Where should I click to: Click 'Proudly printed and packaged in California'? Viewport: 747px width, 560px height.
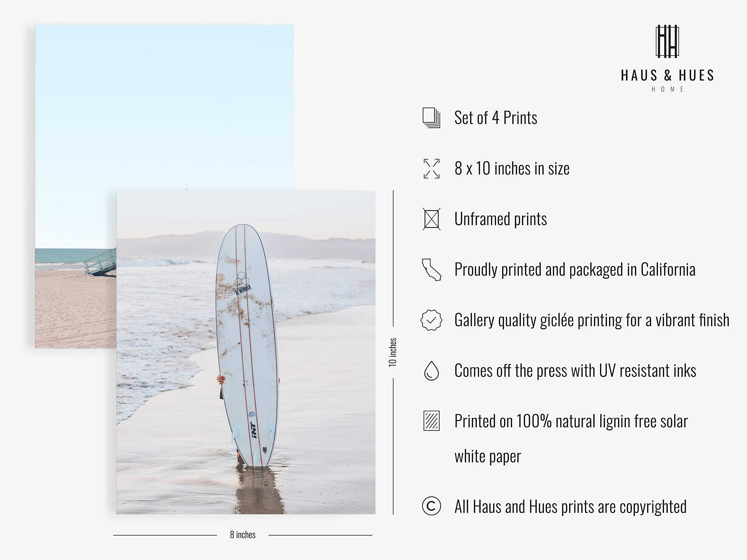pos(575,270)
